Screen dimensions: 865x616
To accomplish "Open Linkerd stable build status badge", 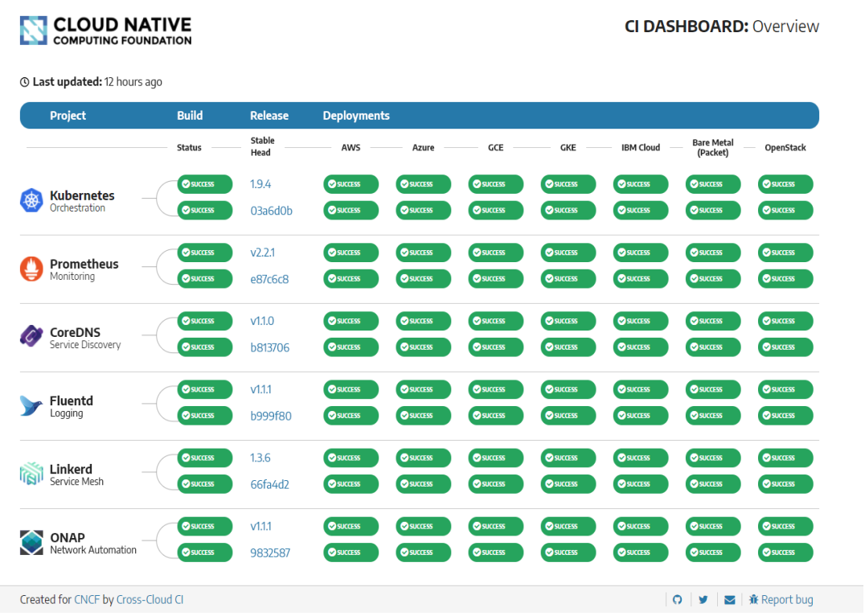I will [205, 458].
